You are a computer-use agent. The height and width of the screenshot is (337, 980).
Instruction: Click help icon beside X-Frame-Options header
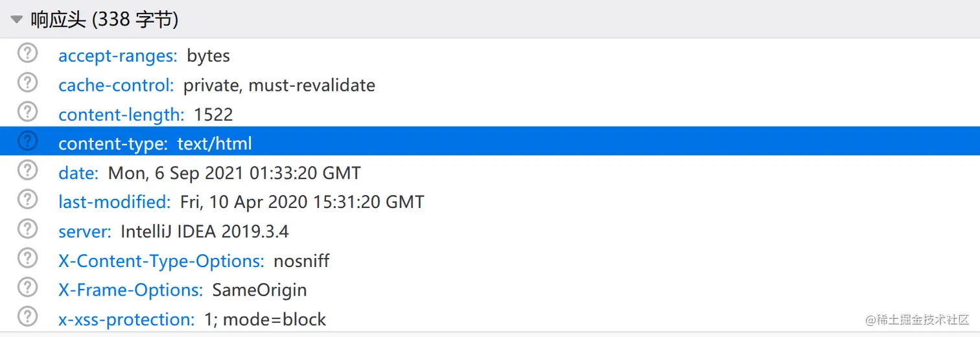click(x=27, y=287)
